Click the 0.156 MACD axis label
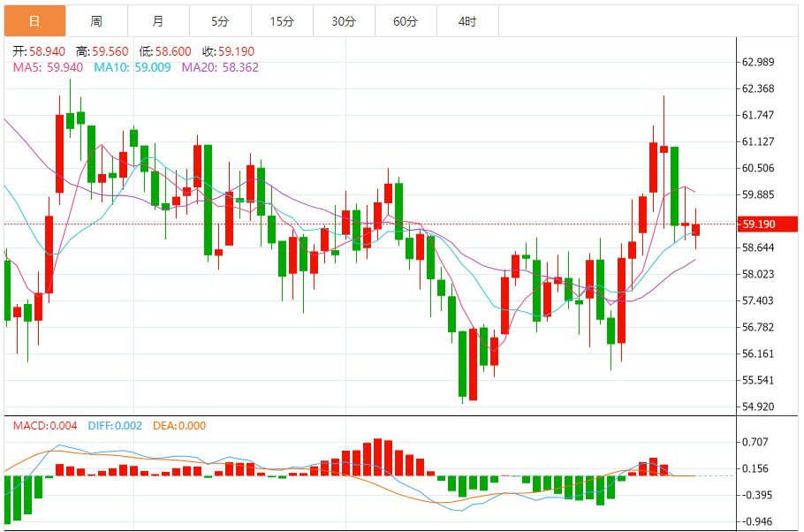Viewport: 804px width, 532px height. pyautogui.click(x=755, y=468)
